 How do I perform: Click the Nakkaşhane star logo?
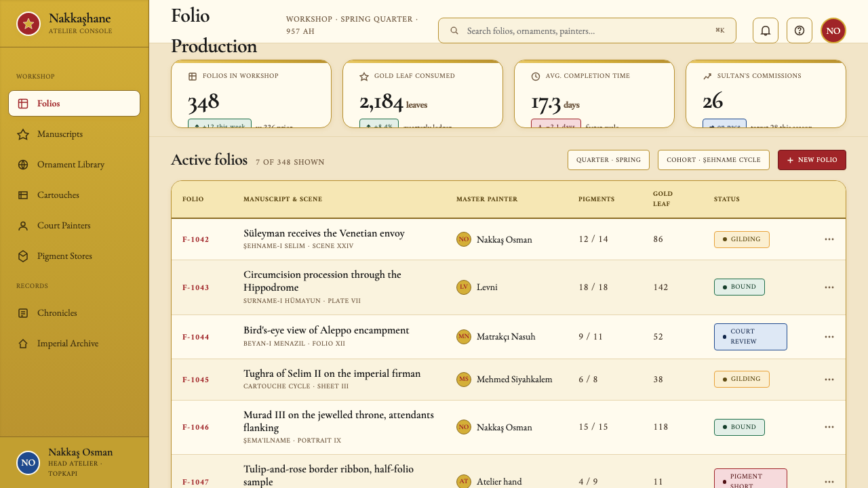pos(28,24)
